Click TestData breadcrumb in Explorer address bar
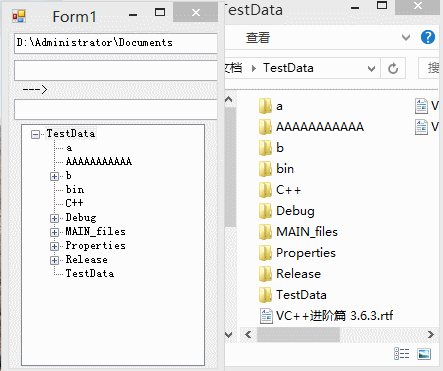 288,68
